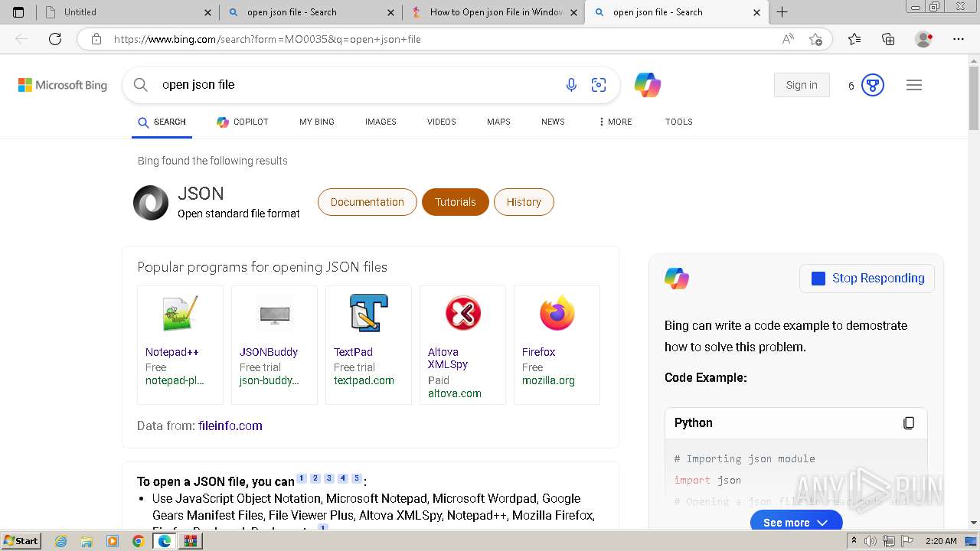Open a new tab with plus icon
The width and height of the screenshot is (980, 551).
(x=782, y=12)
